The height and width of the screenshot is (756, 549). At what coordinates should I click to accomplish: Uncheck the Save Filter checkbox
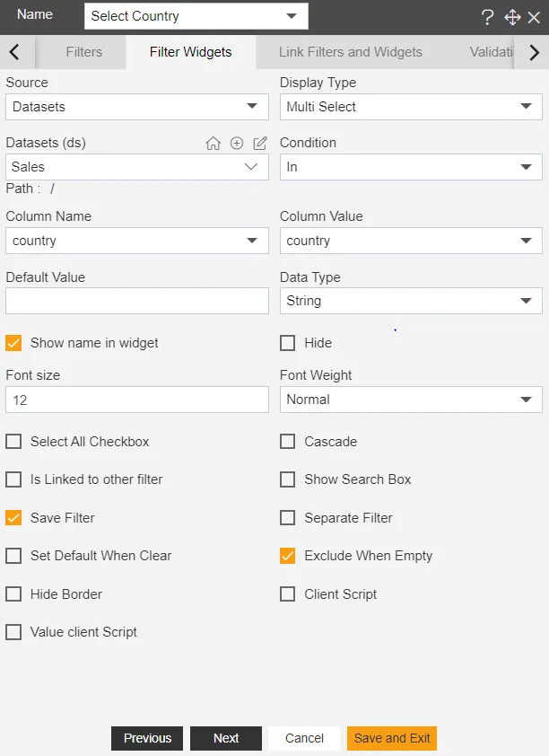click(13, 518)
